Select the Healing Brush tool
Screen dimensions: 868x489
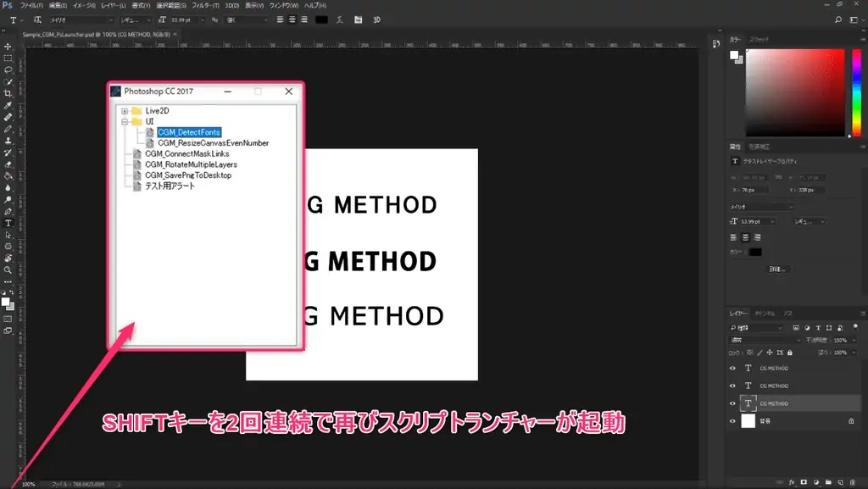click(8, 117)
